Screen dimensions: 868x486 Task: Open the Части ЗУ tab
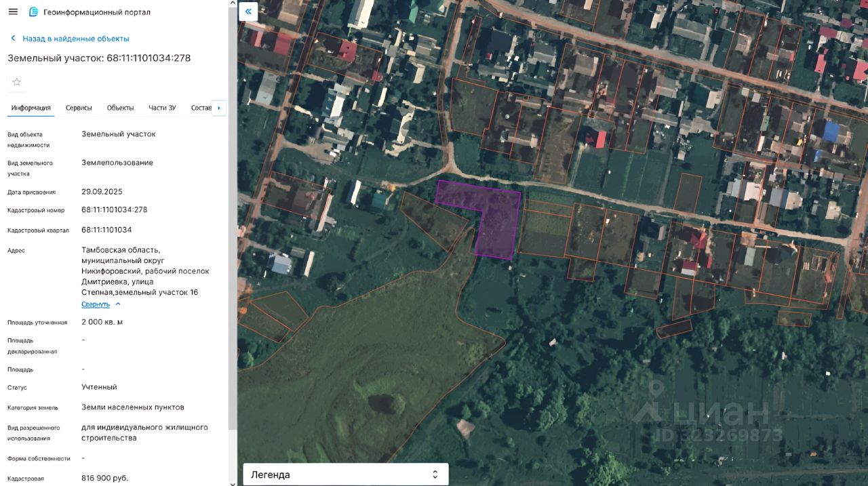click(162, 108)
